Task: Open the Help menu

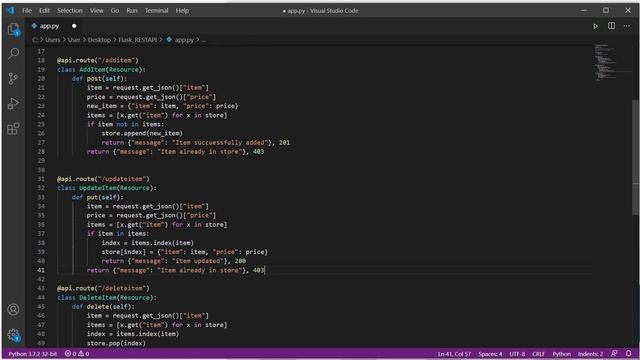Action: tap(182, 11)
